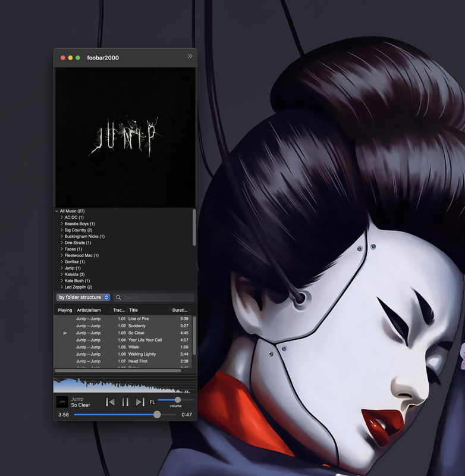
Task: Click the FL format label
Action: [152, 402]
